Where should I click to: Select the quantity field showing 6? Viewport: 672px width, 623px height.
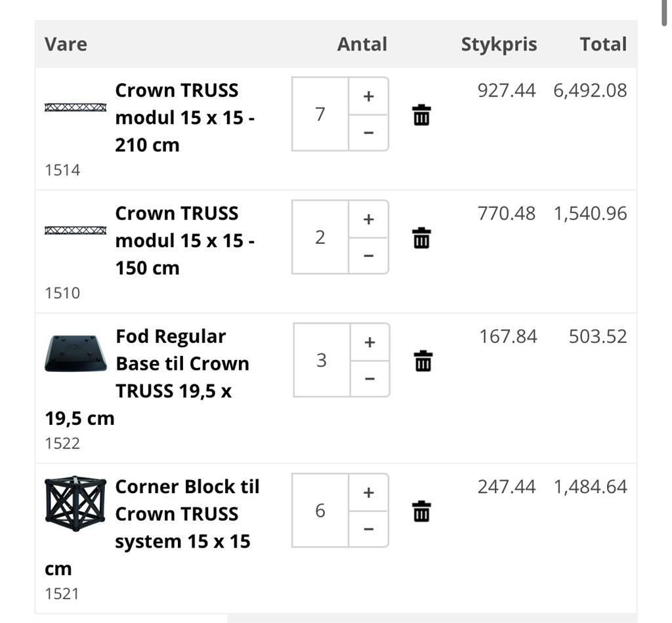pos(320,510)
